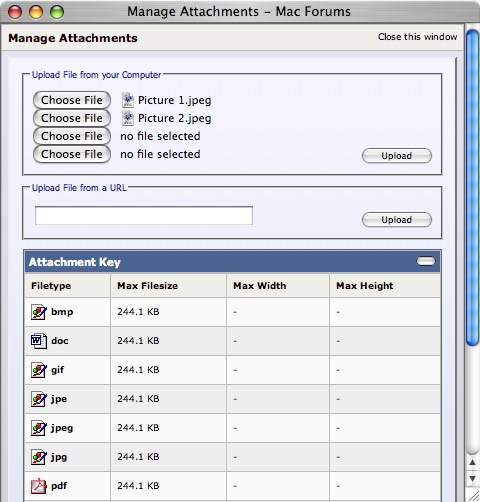Click the green zoom window button
This screenshot has height=502, width=480.
click(x=57, y=12)
